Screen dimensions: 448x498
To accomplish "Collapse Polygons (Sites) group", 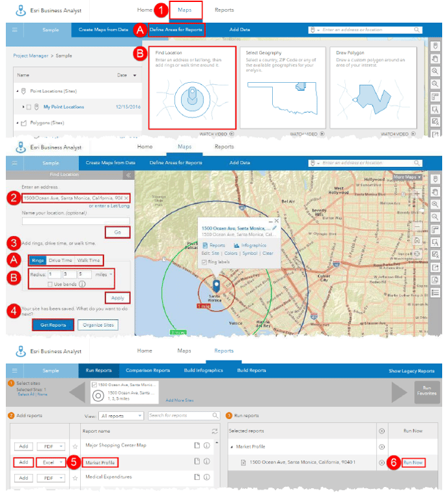I will (x=18, y=123).
